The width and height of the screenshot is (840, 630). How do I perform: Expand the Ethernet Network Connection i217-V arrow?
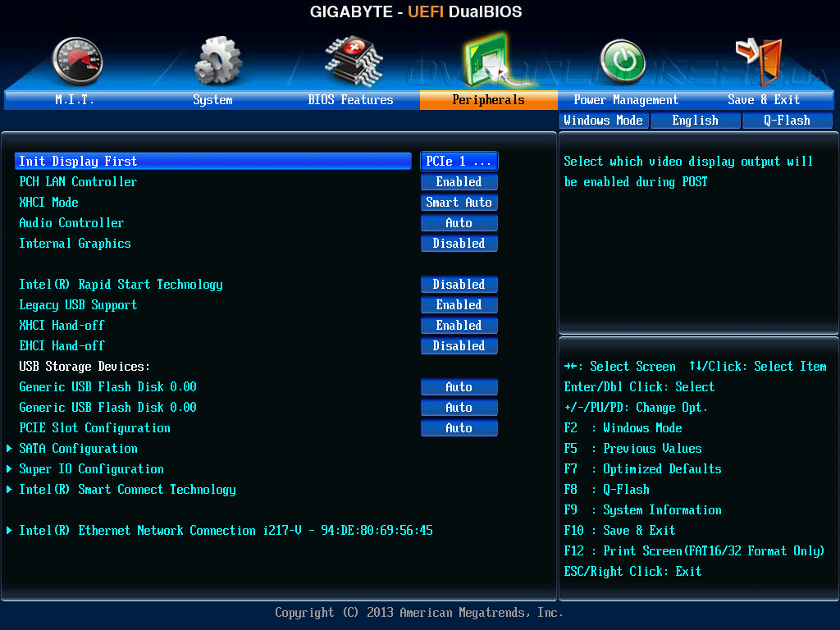pos(9,531)
